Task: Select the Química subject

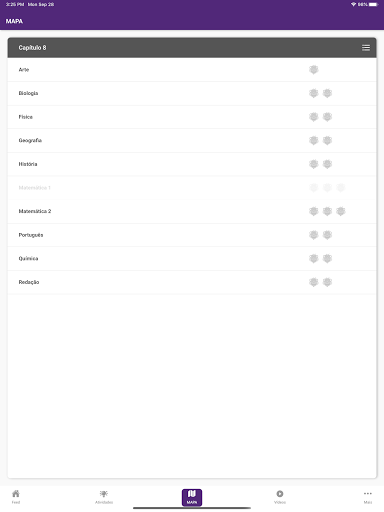Action: 192,259
